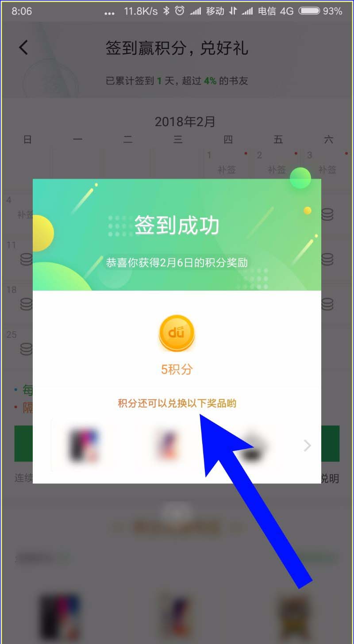Select 补签 for February 2
Viewport: 354px width, 644px height.
tap(277, 169)
